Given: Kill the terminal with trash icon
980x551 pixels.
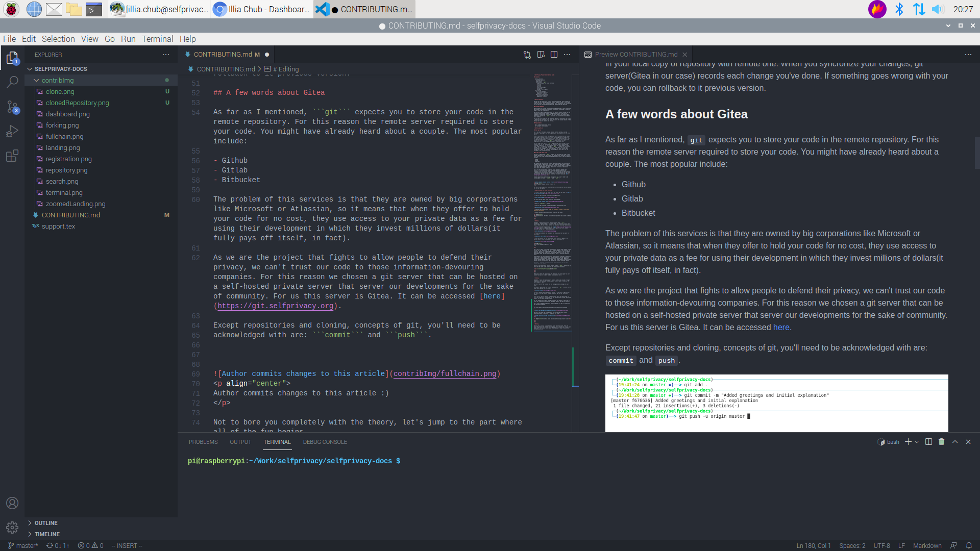Looking at the screenshot, I should (942, 442).
